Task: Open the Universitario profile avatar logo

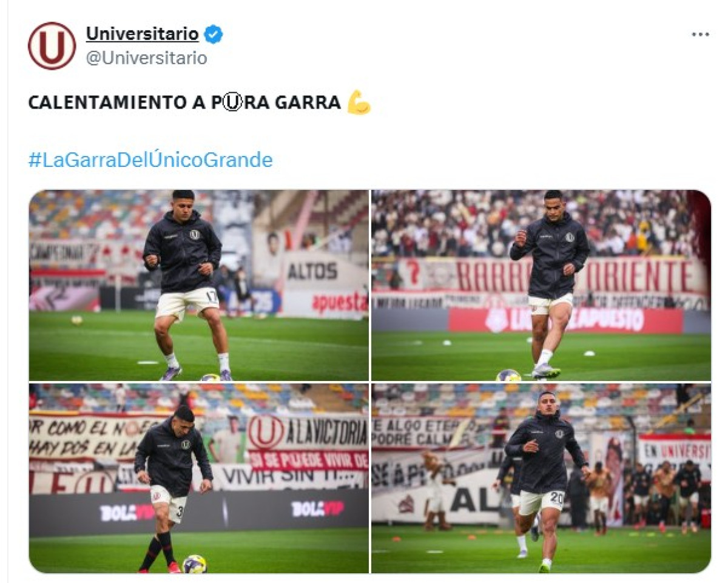Action: pos(52,46)
